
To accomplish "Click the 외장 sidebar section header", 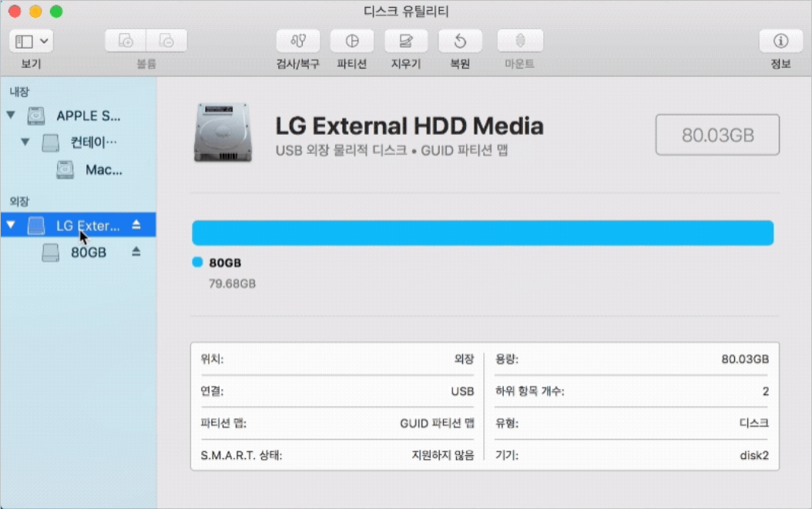I will (x=20, y=202).
